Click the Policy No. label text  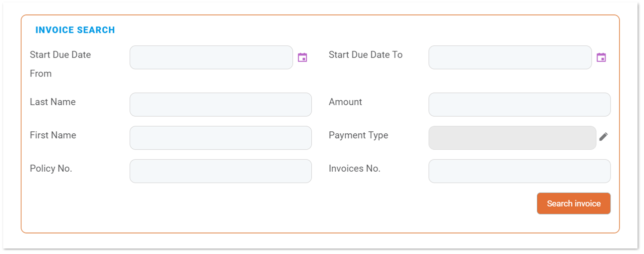point(51,169)
